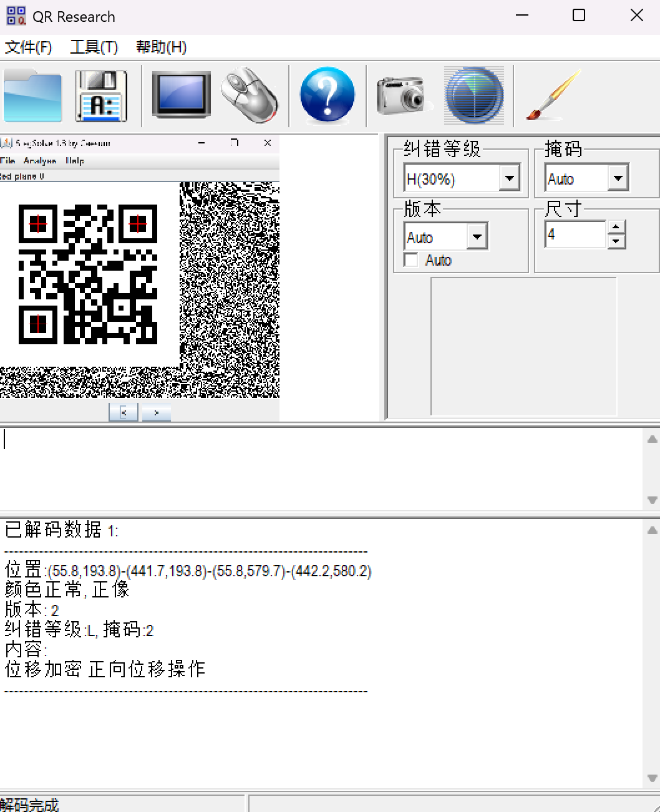Click the decoded text 位移加密 正向位移操作

click(105, 669)
